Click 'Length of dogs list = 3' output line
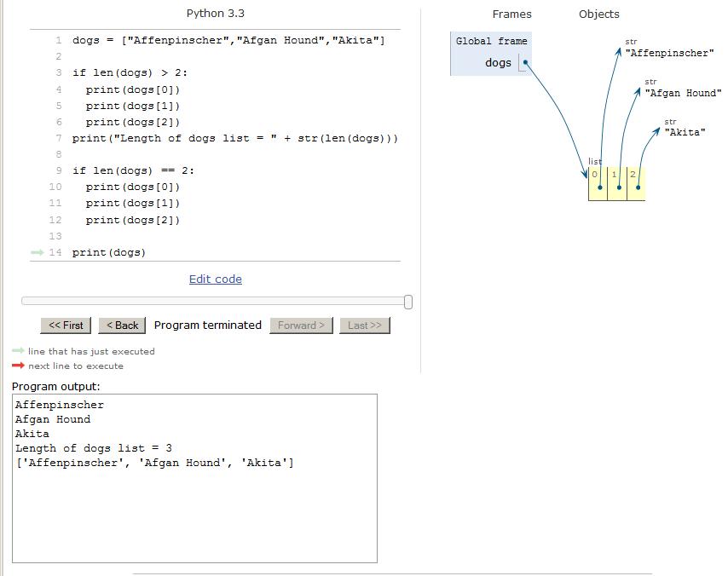 (93, 448)
